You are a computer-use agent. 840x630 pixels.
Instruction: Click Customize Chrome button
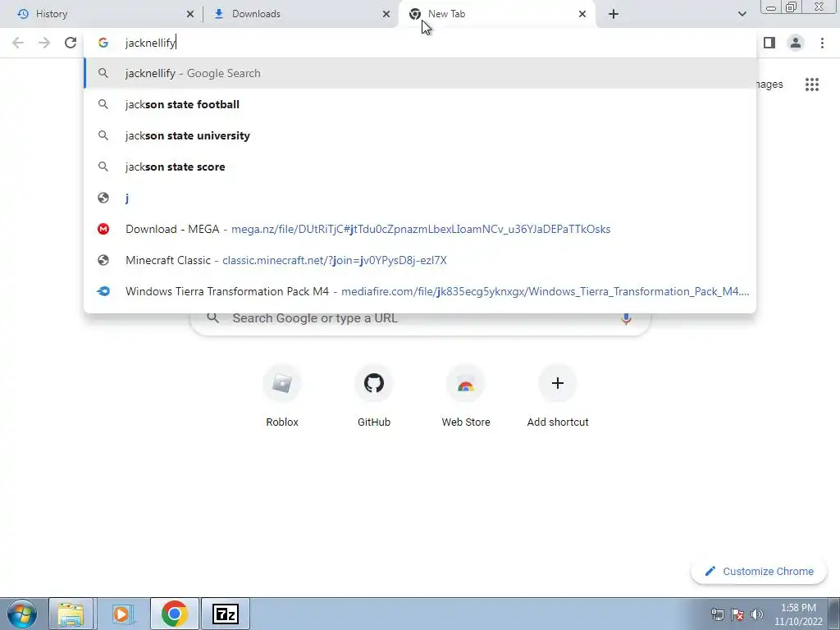(x=759, y=572)
